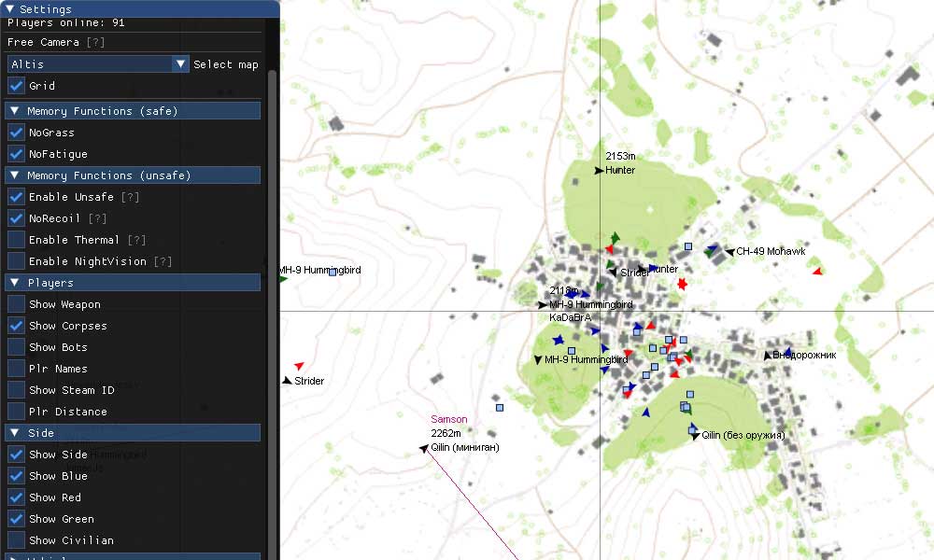
Task: Toggle the Show Side checkbox
Action: pyautogui.click(x=16, y=455)
